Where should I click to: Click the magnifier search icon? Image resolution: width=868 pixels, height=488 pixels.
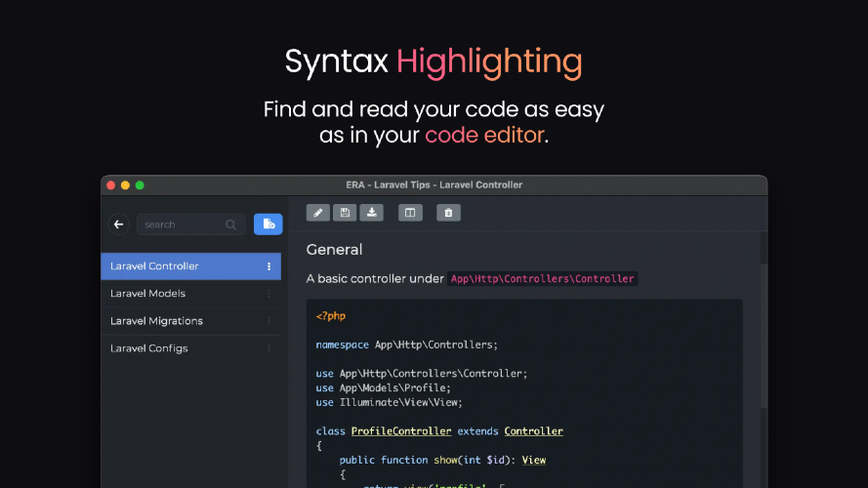click(230, 224)
